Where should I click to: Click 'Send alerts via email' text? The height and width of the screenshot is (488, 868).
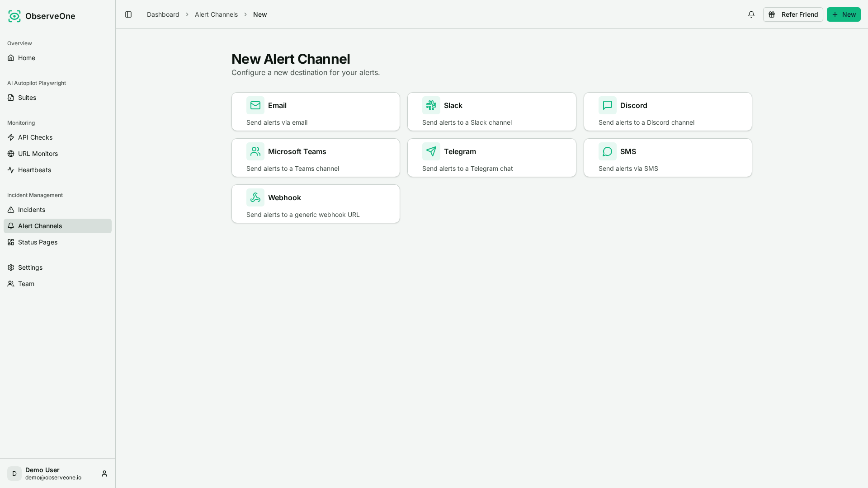tap(277, 122)
